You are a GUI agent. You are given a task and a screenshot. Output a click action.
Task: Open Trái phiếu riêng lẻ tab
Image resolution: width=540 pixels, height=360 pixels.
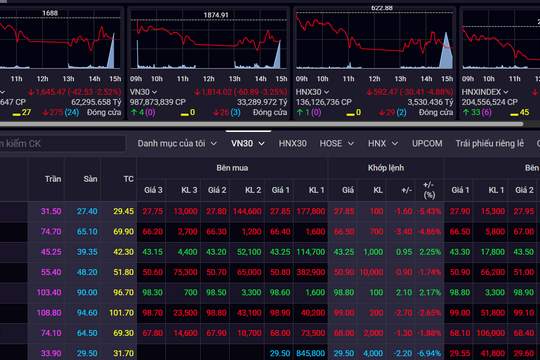click(489, 143)
